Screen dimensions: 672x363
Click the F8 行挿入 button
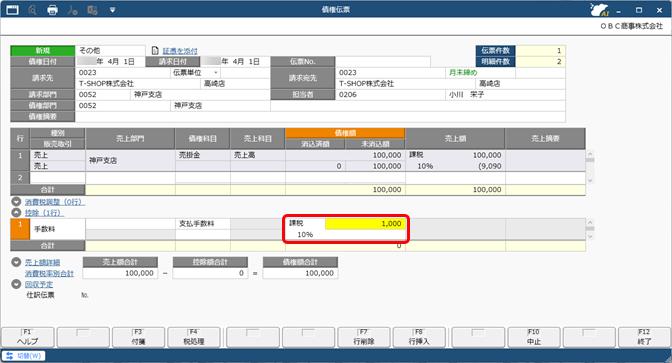point(419,337)
